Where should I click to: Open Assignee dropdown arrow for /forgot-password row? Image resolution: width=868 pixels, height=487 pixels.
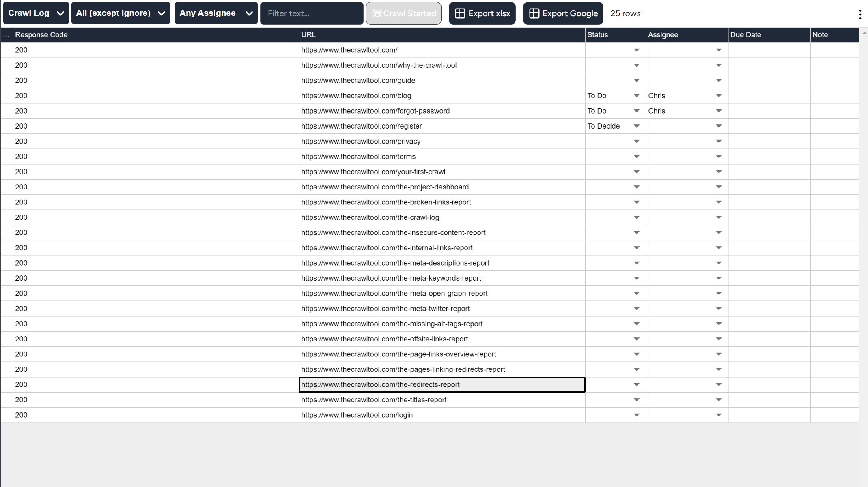pos(718,111)
